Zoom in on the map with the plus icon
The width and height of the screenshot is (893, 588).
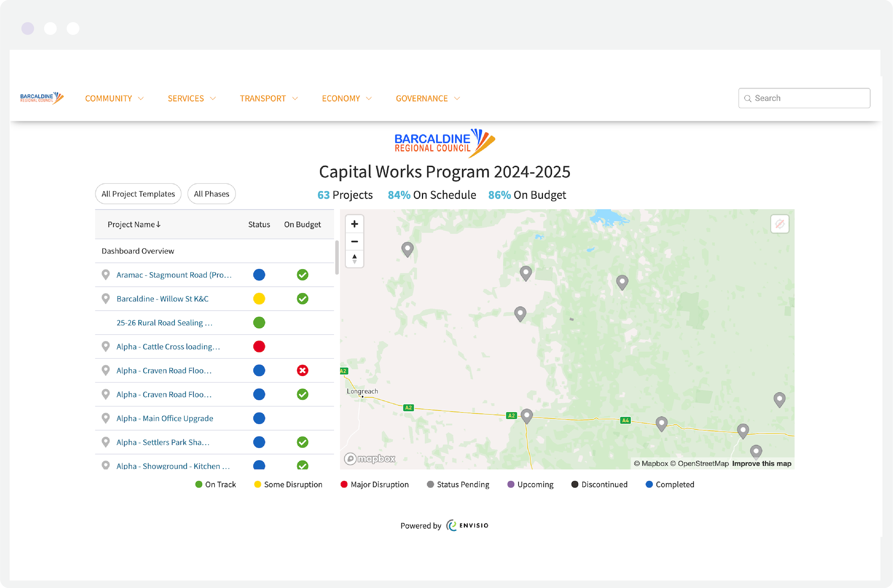point(354,224)
